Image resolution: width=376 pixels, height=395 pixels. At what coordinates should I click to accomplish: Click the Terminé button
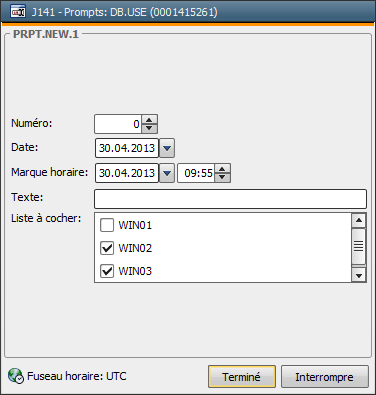(x=242, y=377)
